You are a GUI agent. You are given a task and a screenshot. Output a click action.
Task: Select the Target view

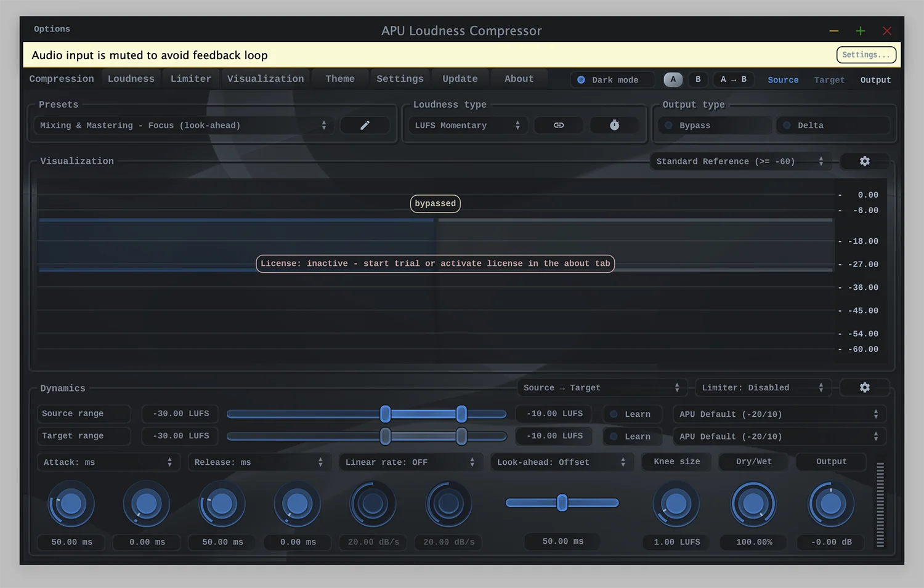point(829,80)
